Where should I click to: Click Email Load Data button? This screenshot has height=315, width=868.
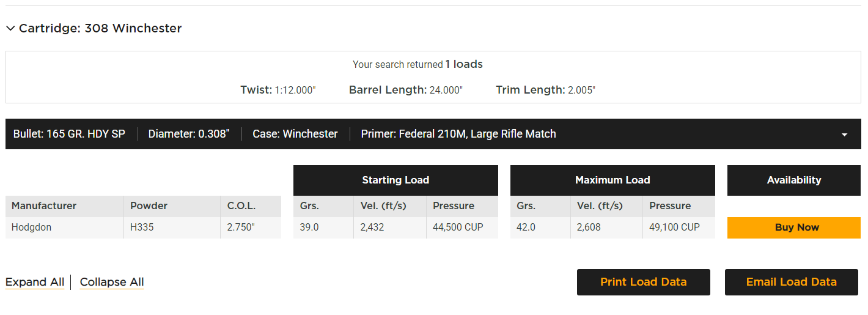pos(791,282)
